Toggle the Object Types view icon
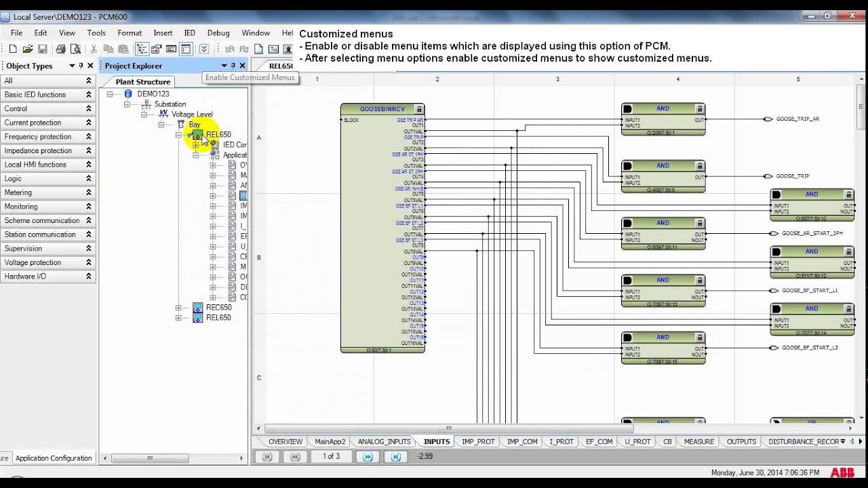The height and width of the screenshot is (488, 868). click(x=185, y=49)
